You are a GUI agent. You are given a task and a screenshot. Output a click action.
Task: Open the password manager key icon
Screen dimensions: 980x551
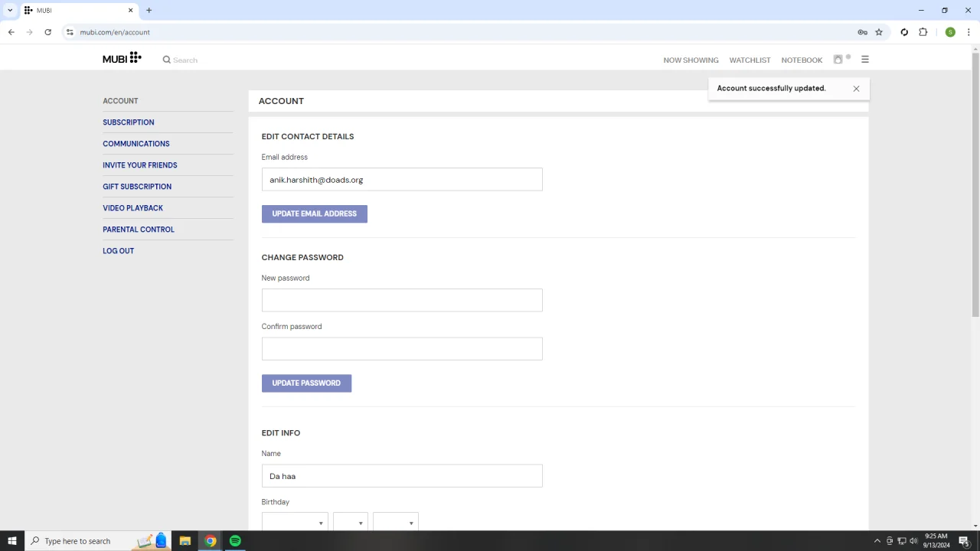[862, 32]
